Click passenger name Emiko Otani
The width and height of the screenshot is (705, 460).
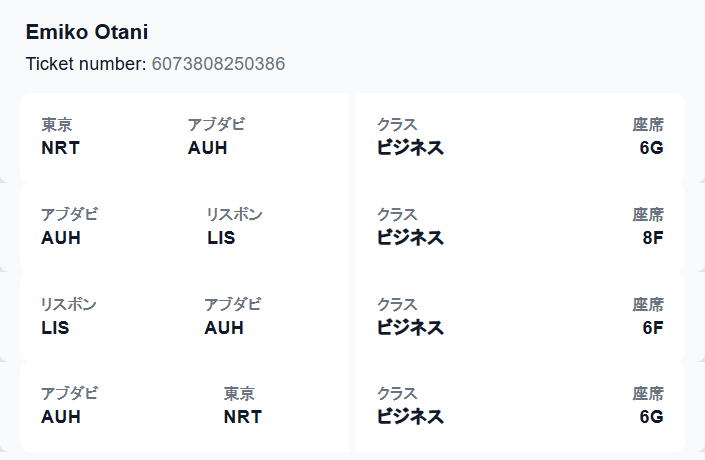coord(87,32)
